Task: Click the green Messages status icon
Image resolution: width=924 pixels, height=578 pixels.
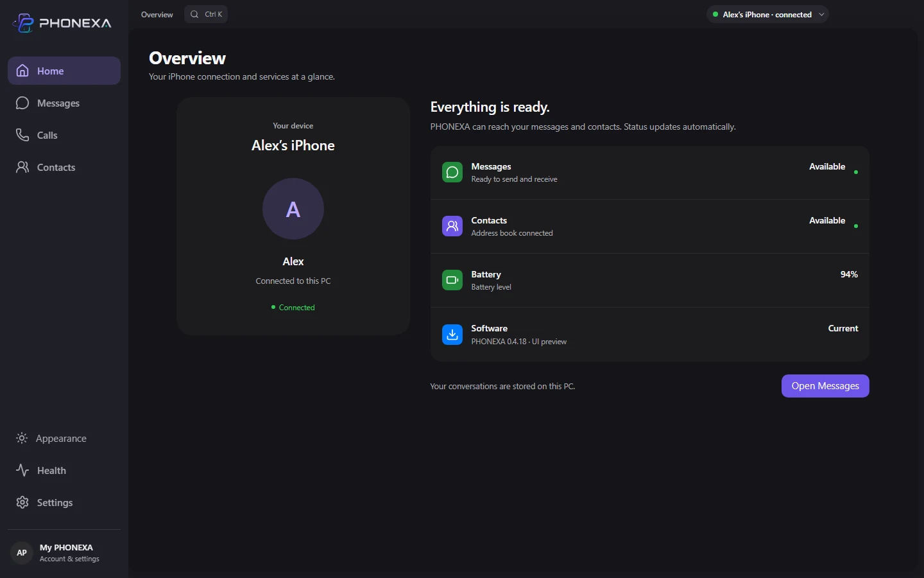Action: coord(452,172)
